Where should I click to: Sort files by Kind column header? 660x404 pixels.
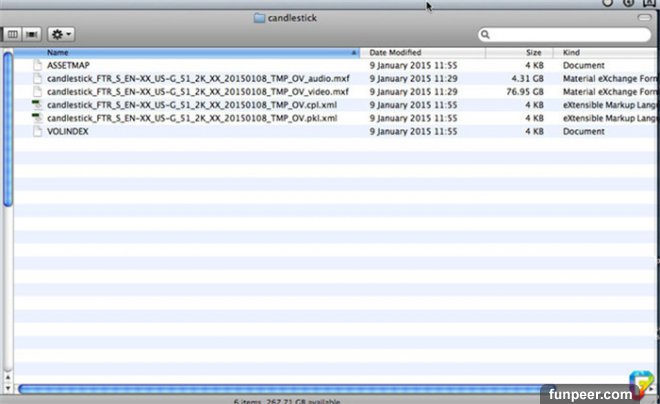[x=572, y=51]
